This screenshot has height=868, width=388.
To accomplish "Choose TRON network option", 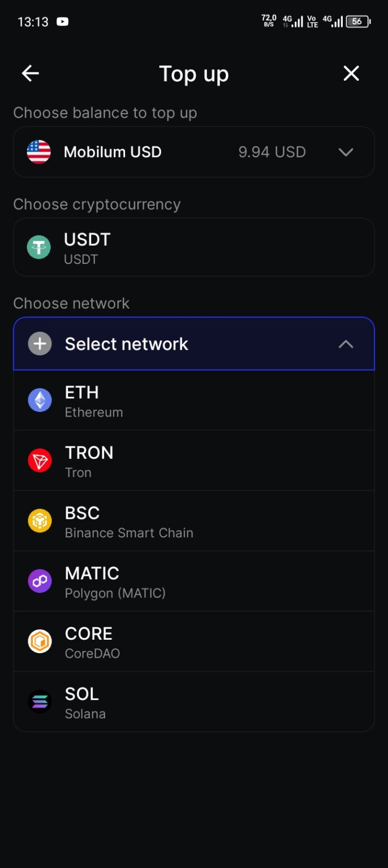I will tap(194, 461).
